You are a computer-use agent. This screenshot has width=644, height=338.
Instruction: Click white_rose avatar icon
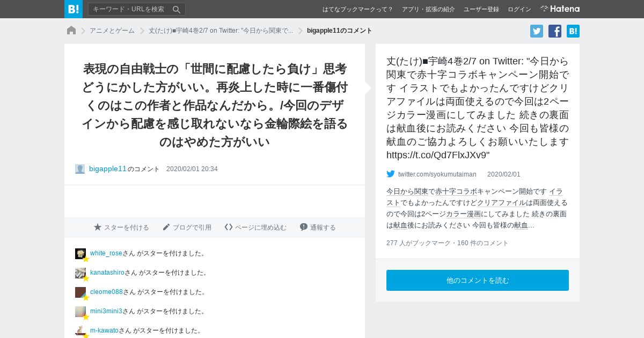(80, 254)
